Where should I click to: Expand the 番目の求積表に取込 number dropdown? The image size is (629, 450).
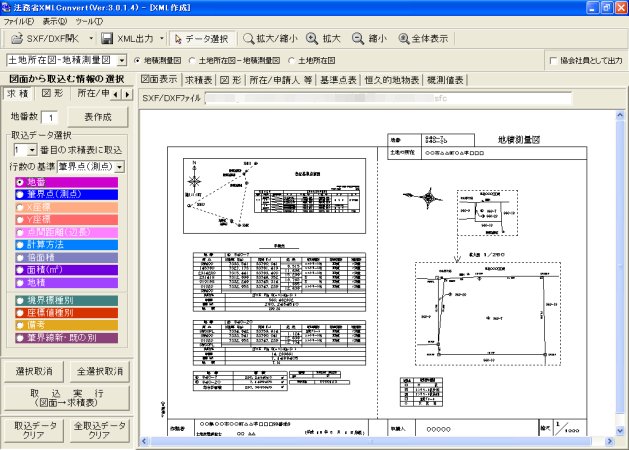tap(32, 150)
